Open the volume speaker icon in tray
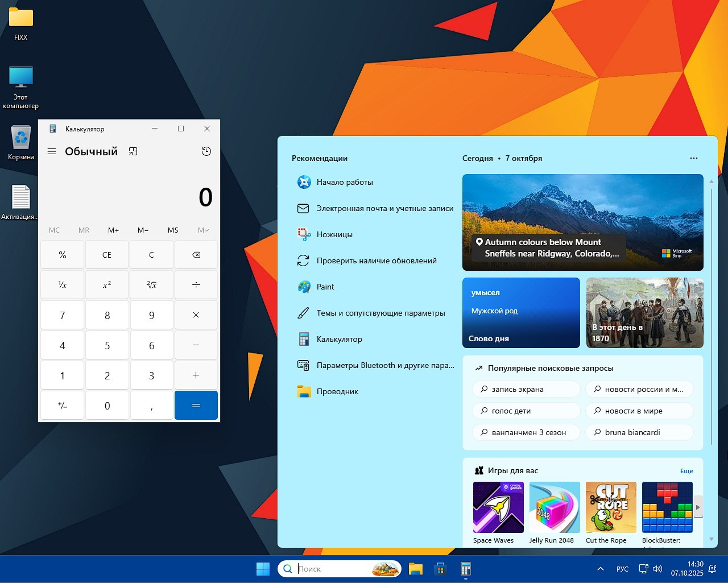Viewport: 728px width, 583px height. (x=657, y=569)
